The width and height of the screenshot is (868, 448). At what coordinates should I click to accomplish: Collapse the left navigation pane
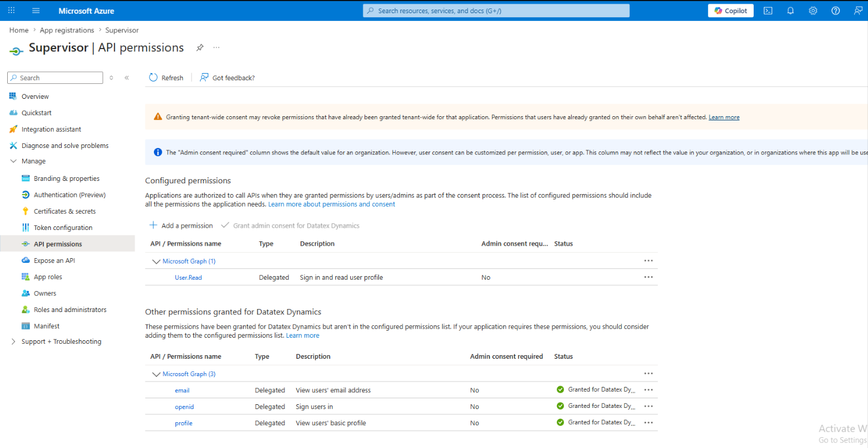click(x=127, y=78)
